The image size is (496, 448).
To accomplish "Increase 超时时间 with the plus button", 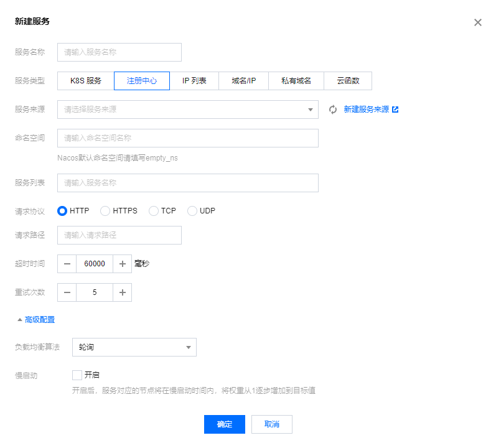I will (x=123, y=264).
